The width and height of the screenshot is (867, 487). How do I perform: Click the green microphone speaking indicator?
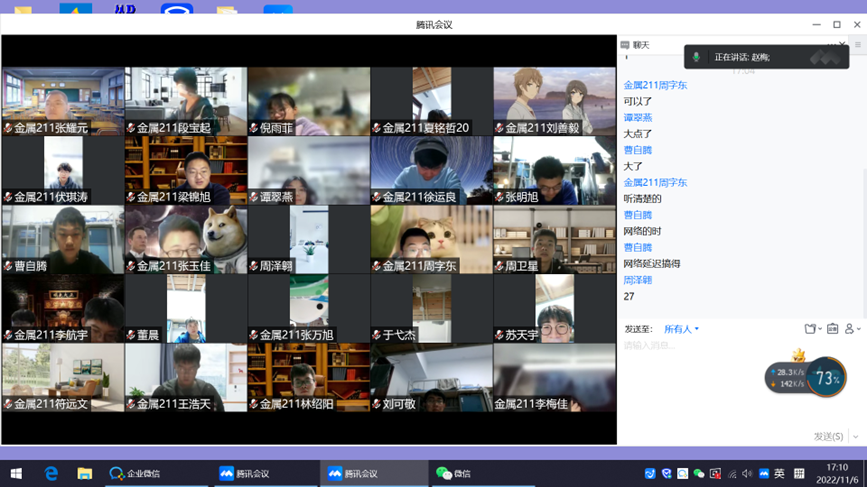coord(696,58)
